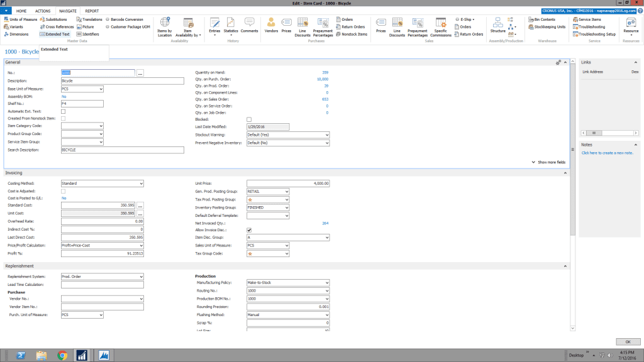Enable the Automatic Ext. Text checkbox
Viewport: 644px width, 362px height.
pyautogui.click(x=63, y=111)
